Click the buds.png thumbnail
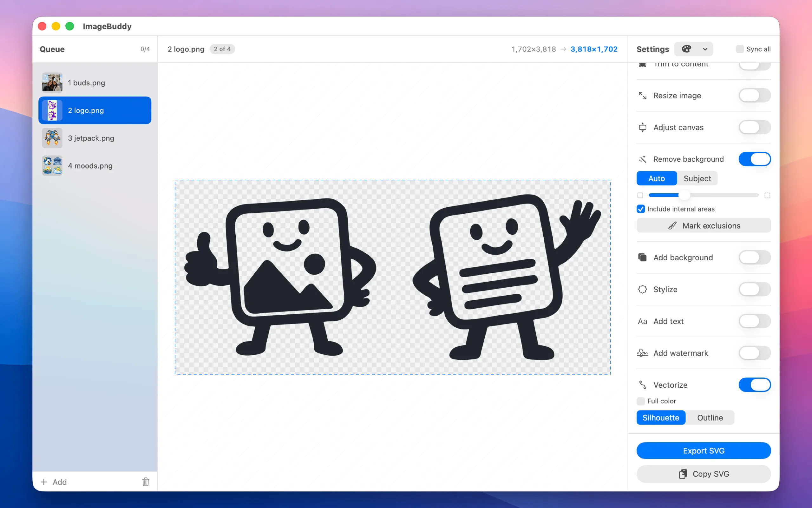The width and height of the screenshot is (812, 508). click(x=52, y=83)
